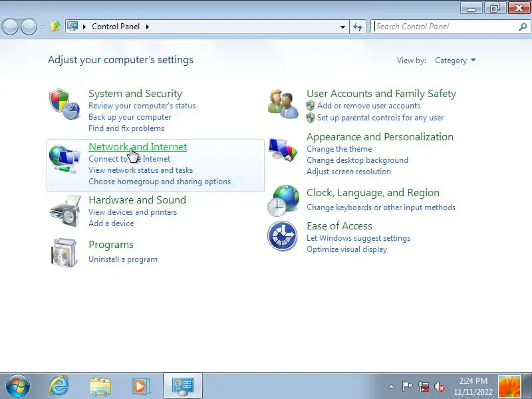Show hidden tray icons arrow
The image size is (532, 399).
[391, 386]
